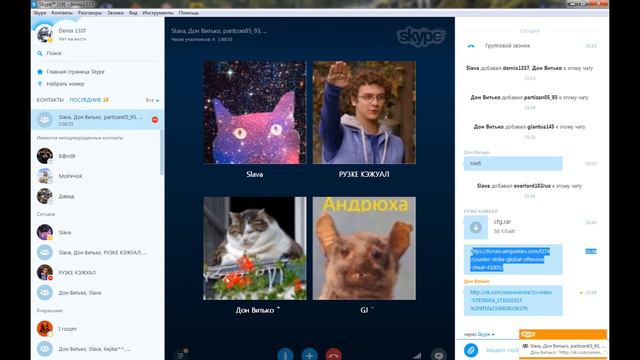Expand the Все contact filter dropdown

(153, 100)
